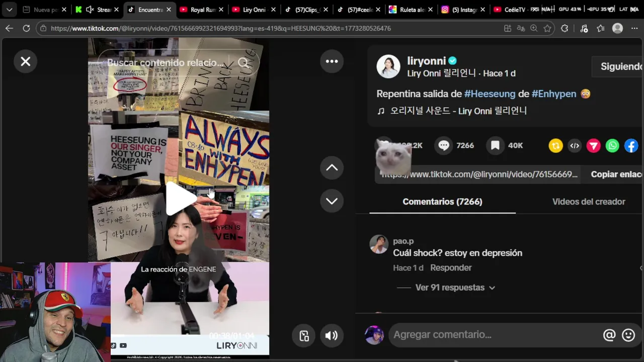
Task: Click the pao.p commenter name
Action: tap(403, 241)
